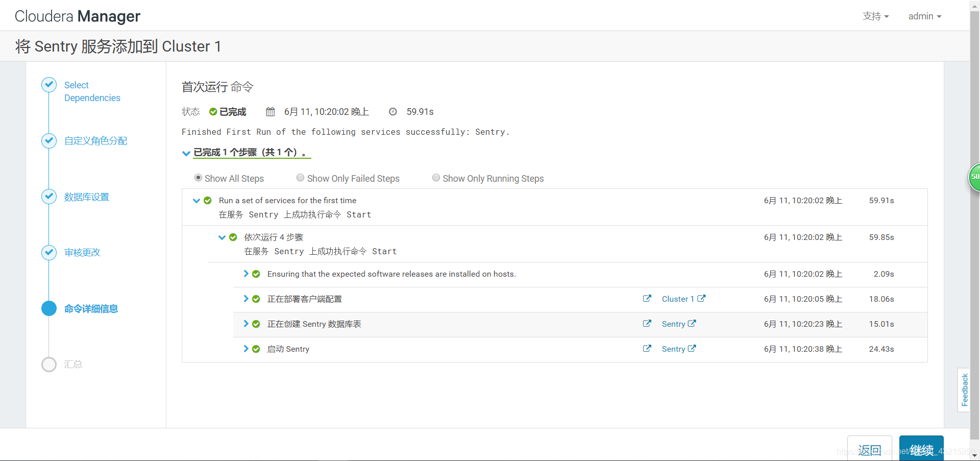Click the 数据库设置 step checkmark icon
Image resolution: width=980 pixels, height=461 pixels.
[x=49, y=197]
